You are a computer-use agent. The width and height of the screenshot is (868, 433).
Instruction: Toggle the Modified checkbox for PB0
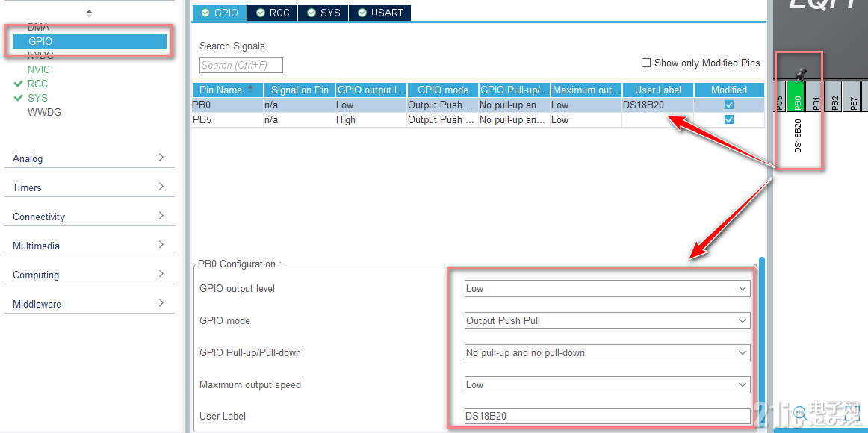pos(729,105)
